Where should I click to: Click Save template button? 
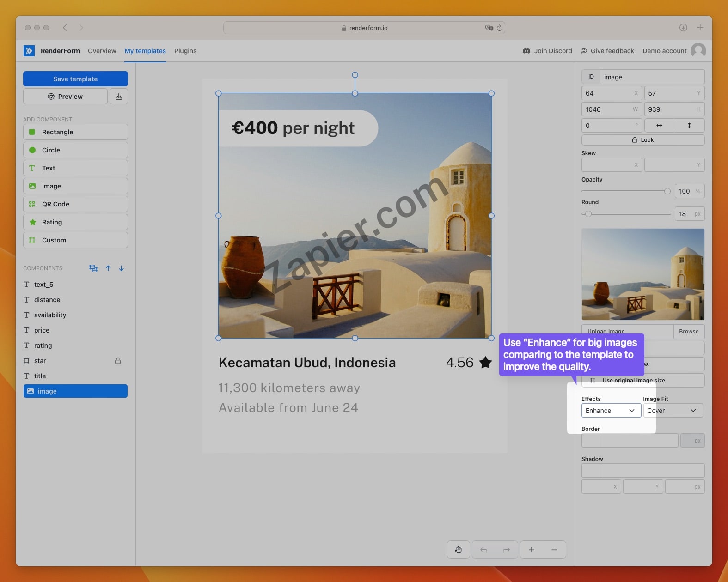click(x=75, y=79)
